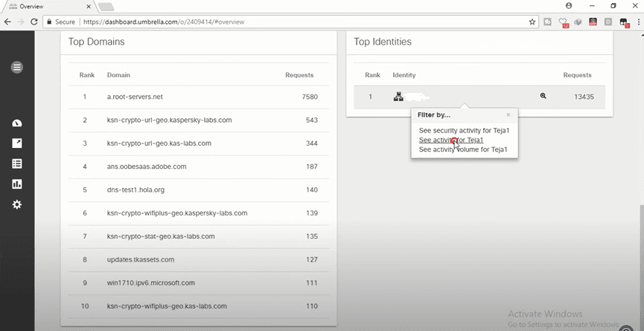Click the grey D extension icon

click(608, 22)
